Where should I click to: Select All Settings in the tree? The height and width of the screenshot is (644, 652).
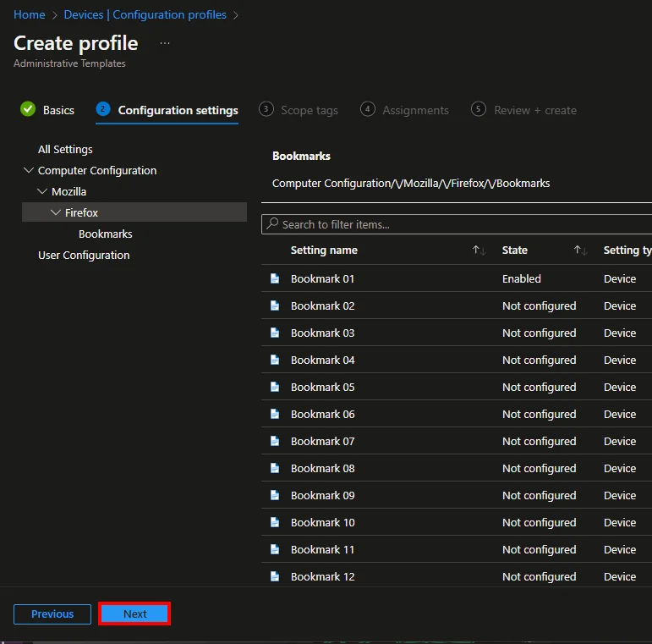click(x=65, y=149)
